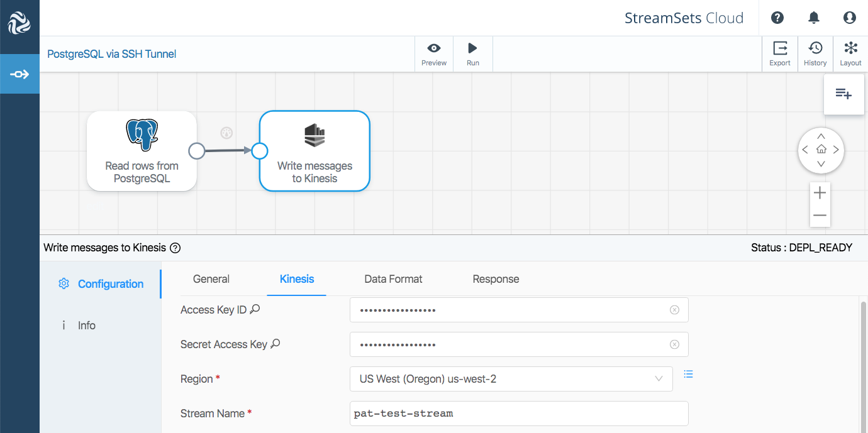
Task: Click inside the Stream Name field
Action: tap(519, 414)
